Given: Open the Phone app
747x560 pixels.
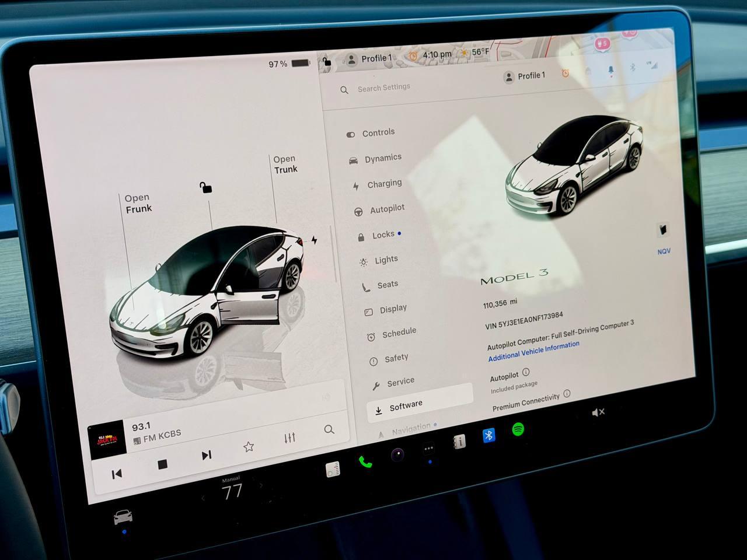Looking at the screenshot, I should point(365,463).
